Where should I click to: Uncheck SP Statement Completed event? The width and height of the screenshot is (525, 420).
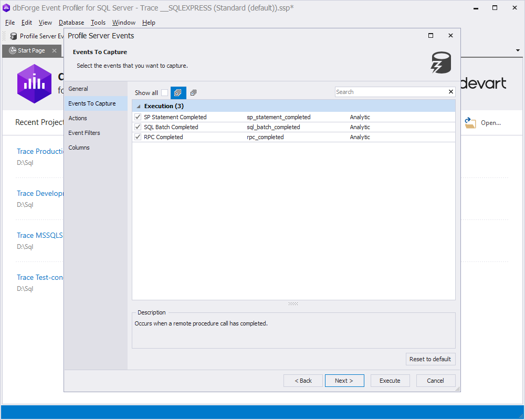[138, 117]
